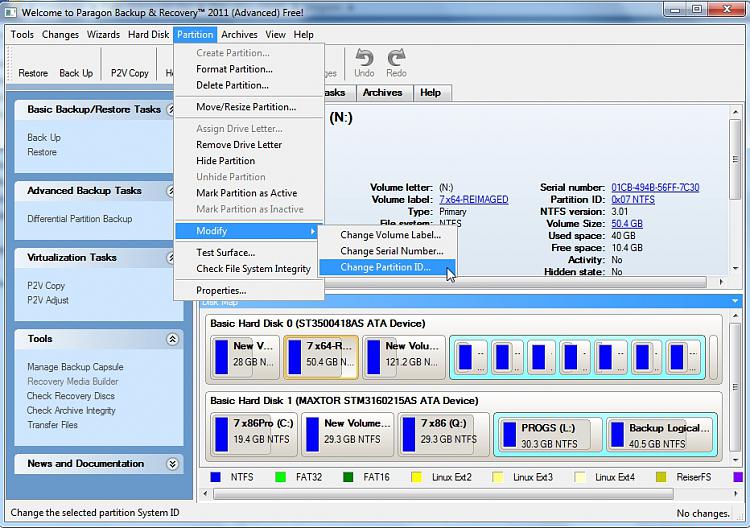750x528 pixels.
Task: Click the Linux Ext2 yellow legend swatch
Action: (x=417, y=477)
